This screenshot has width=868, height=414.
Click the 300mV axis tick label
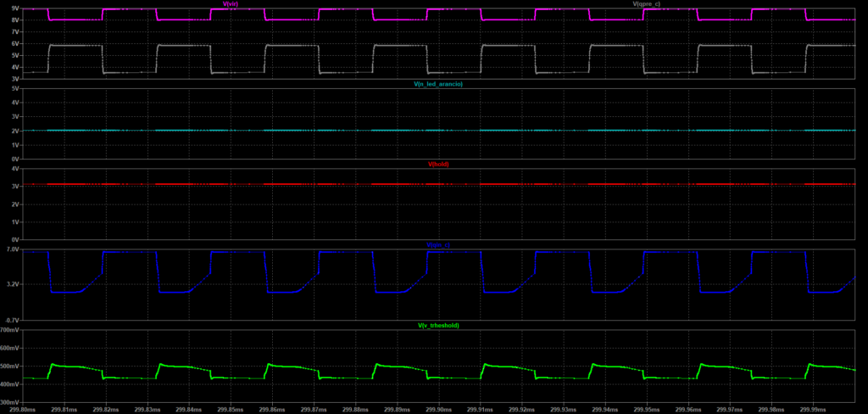(10, 402)
